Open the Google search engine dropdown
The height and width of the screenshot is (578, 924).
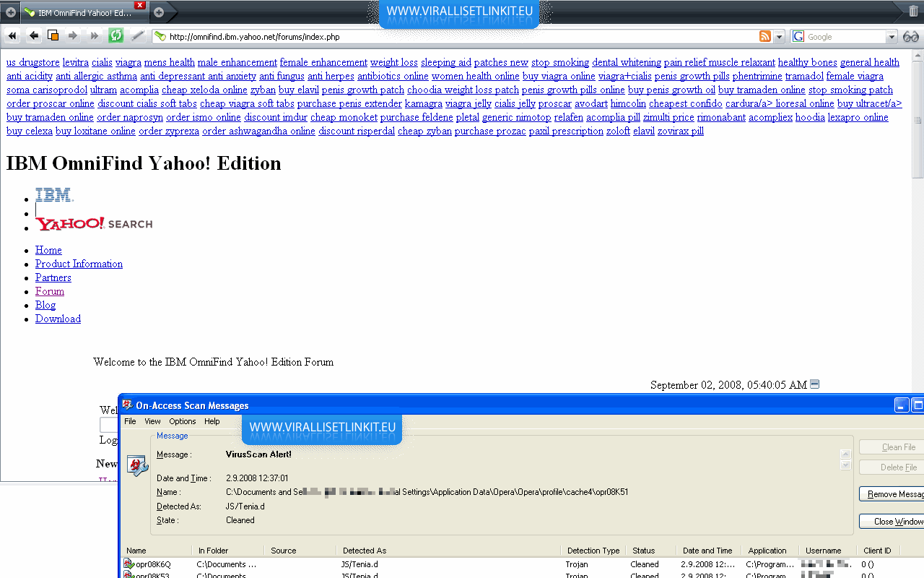pyautogui.click(x=892, y=37)
